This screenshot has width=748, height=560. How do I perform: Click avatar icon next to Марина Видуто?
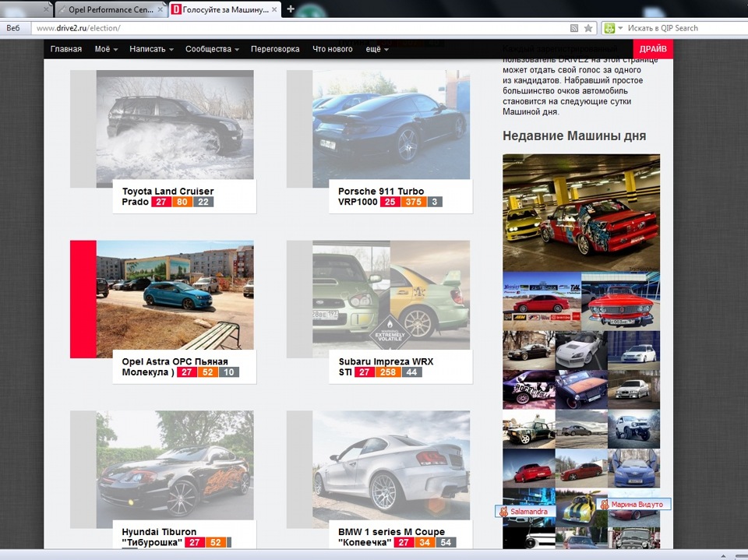pyautogui.click(x=605, y=504)
